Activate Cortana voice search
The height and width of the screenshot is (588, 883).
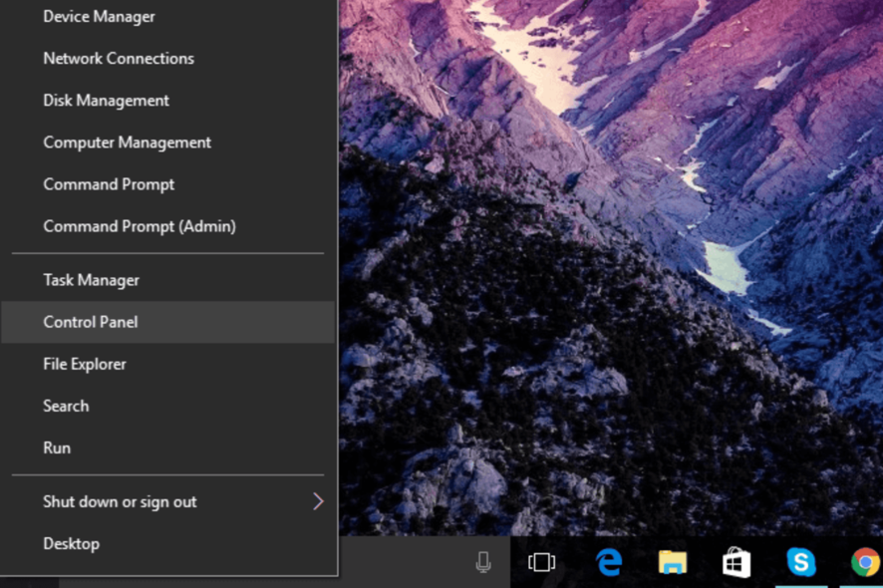pyautogui.click(x=483, y=562)
